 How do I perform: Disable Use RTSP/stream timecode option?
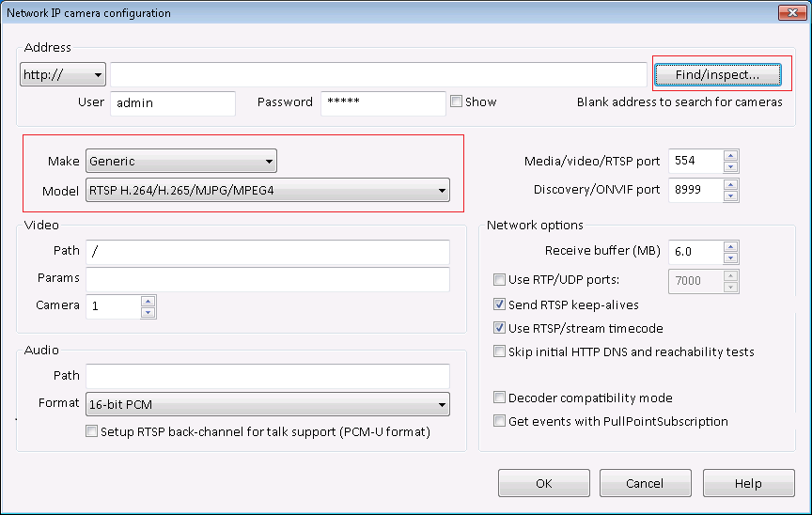500,329
